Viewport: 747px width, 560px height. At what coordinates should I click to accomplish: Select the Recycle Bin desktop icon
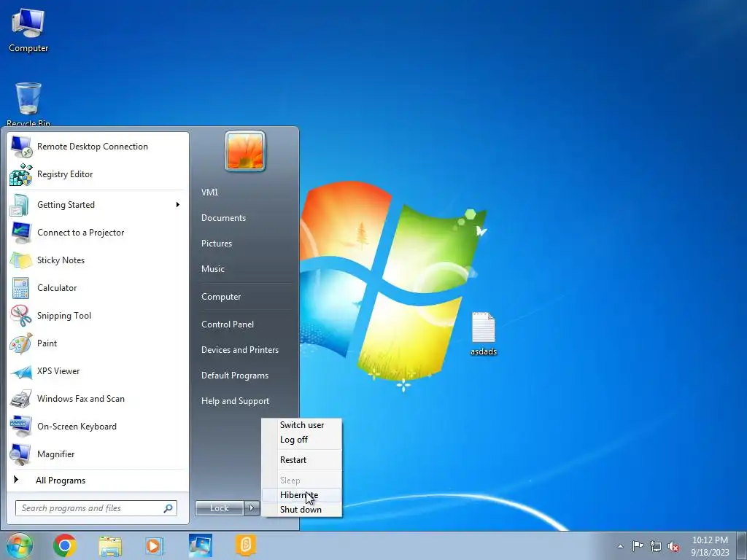(28, 104)
